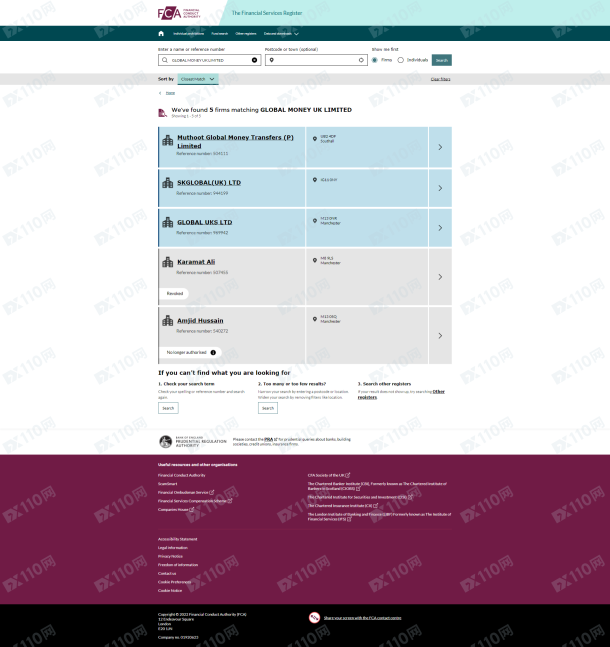Open Amjid Hussain row chevron
This screenshot has width=610, height=647.
coord(440,335)
